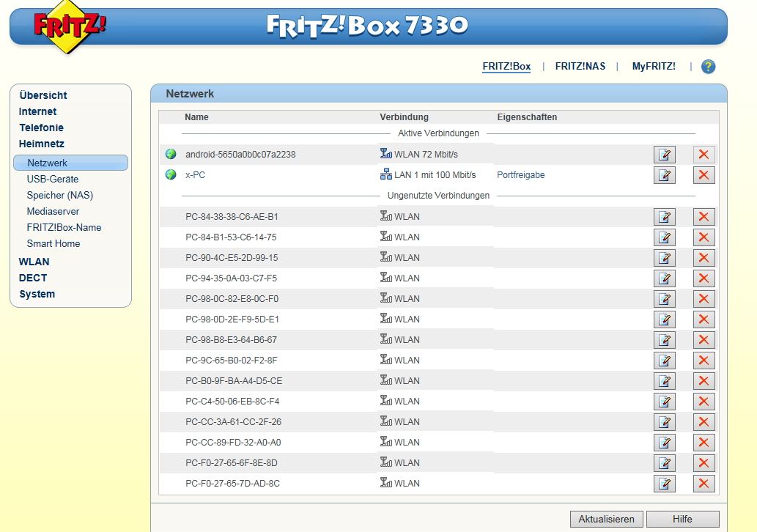Edit the x-PC device entry
Image resolution: width=757 pixels, height=532 pixels.
665,174
